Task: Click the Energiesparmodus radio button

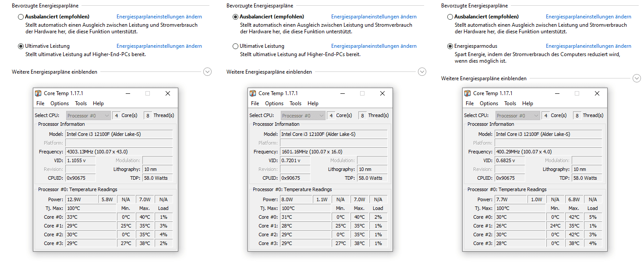Action: click(x=450, y=46)
